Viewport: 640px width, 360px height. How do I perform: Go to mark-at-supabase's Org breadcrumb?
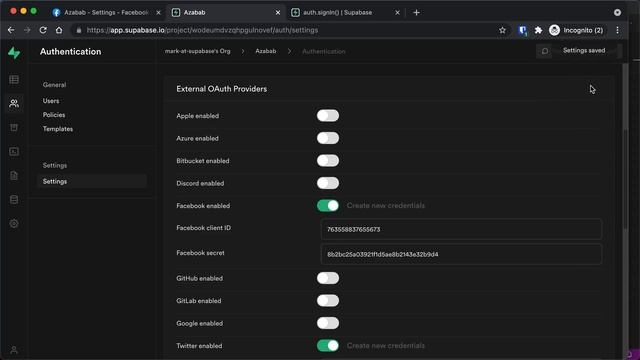[198, 51]
